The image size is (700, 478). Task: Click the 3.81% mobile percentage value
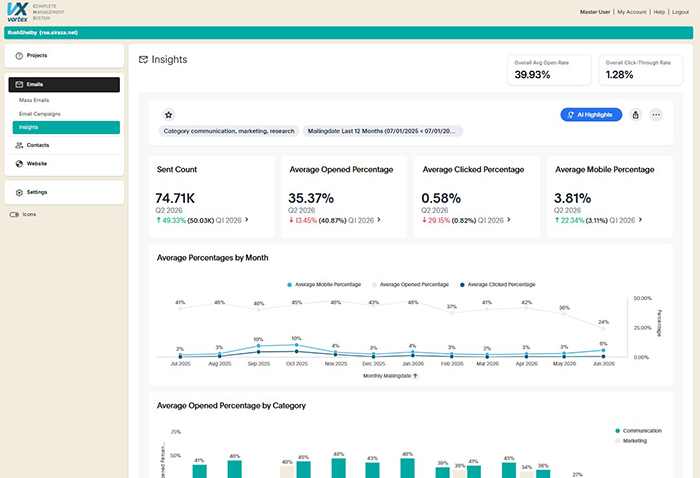(x=572, y=198)
